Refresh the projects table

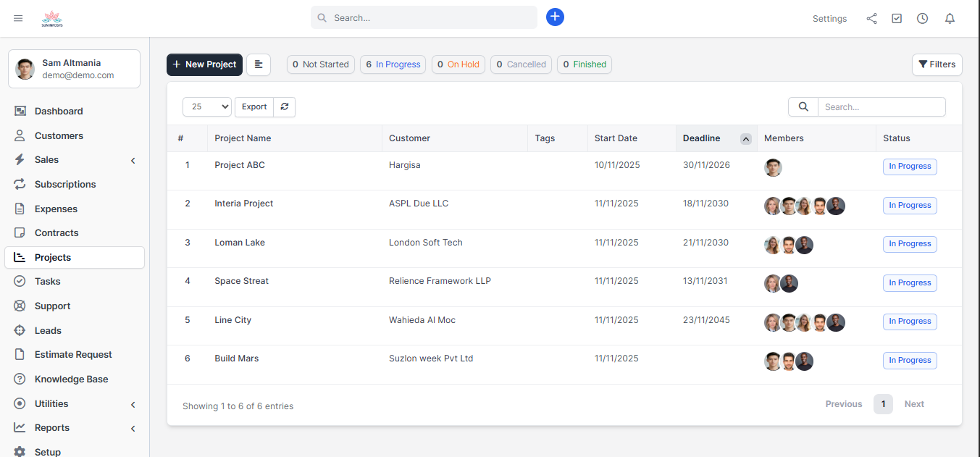284,106
